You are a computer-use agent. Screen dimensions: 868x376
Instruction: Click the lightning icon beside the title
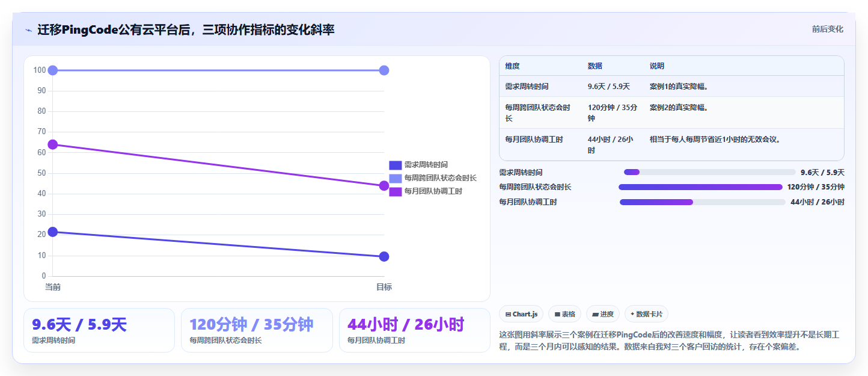(x=29, y=30)
